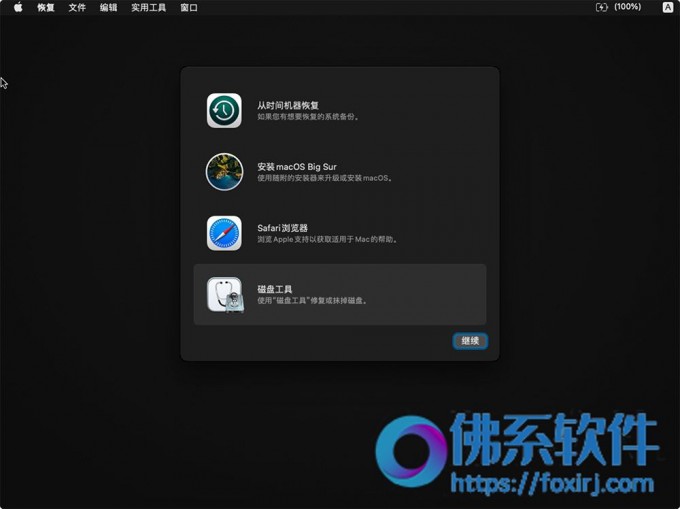The image size is (680, 509).
Task: Choose 安装 macOS Big Sur option
Action: click(x=340, y=172)
